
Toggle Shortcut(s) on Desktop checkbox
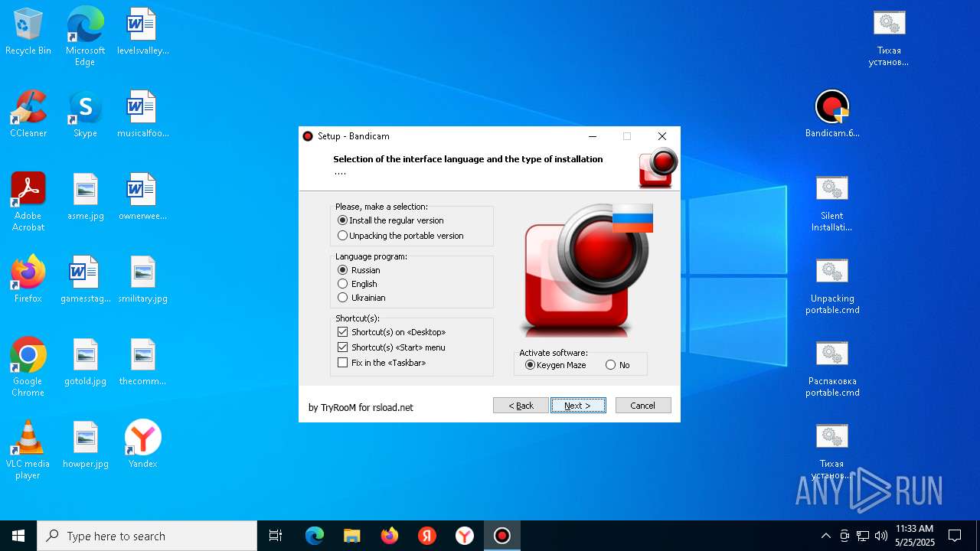click(391, 332)
